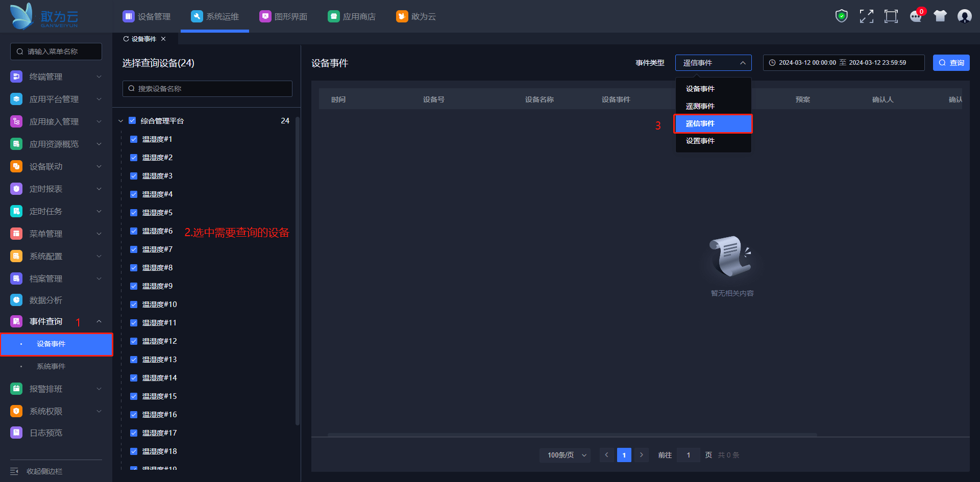Go to previous page arrow
Screen dimensions: 980x482
606,455
